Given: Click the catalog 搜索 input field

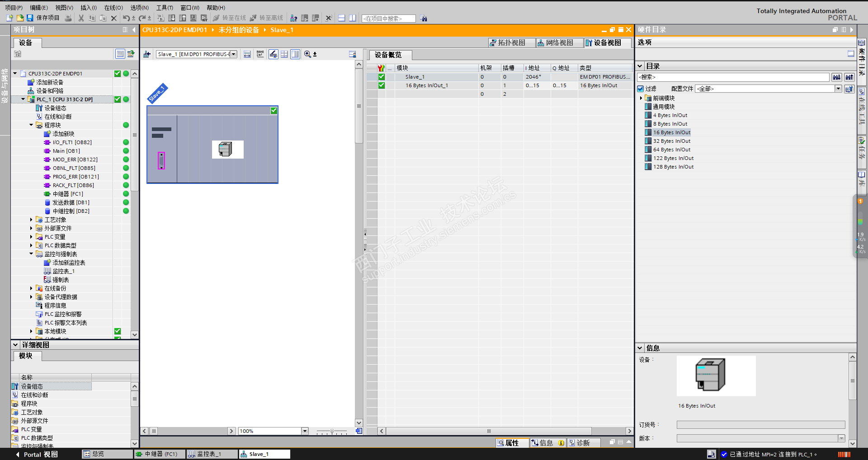Looking at the screenshot, I should [x=733, y=77].
